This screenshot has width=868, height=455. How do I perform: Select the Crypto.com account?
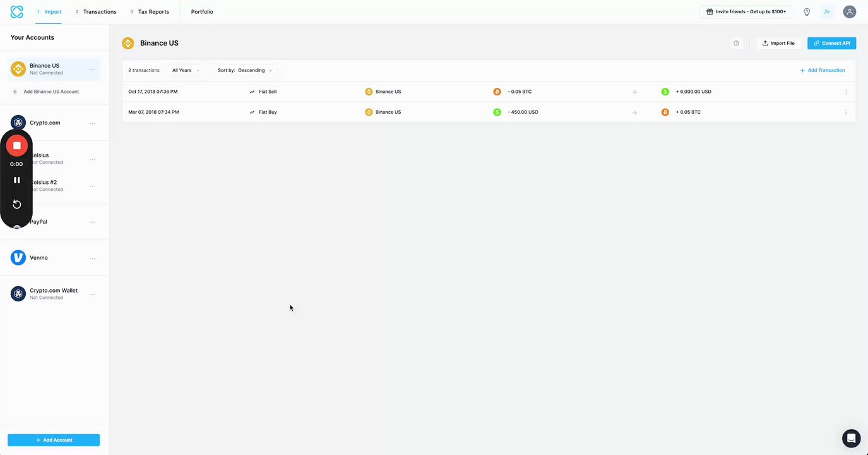pos(45,123)
